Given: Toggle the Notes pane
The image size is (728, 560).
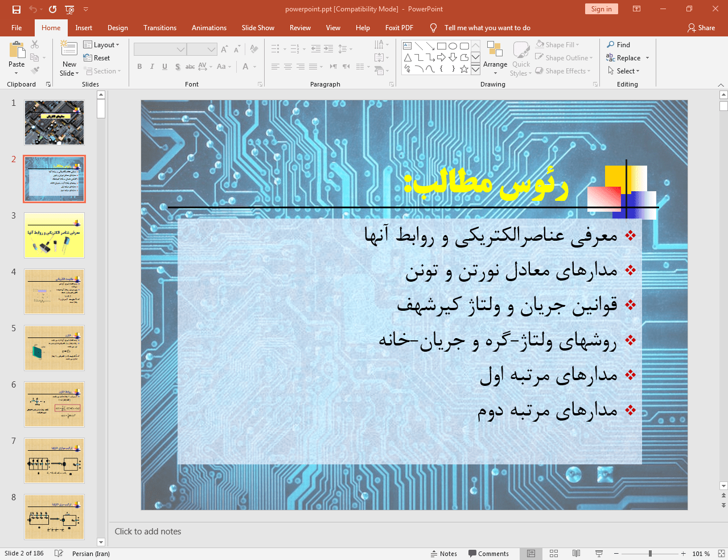Looking at the screenshot, I should 443,554.
